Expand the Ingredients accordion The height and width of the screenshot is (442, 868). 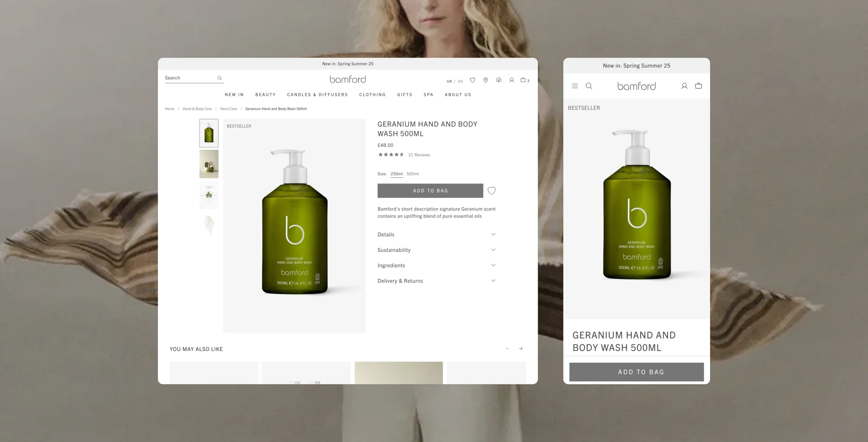tap(437, 265)
